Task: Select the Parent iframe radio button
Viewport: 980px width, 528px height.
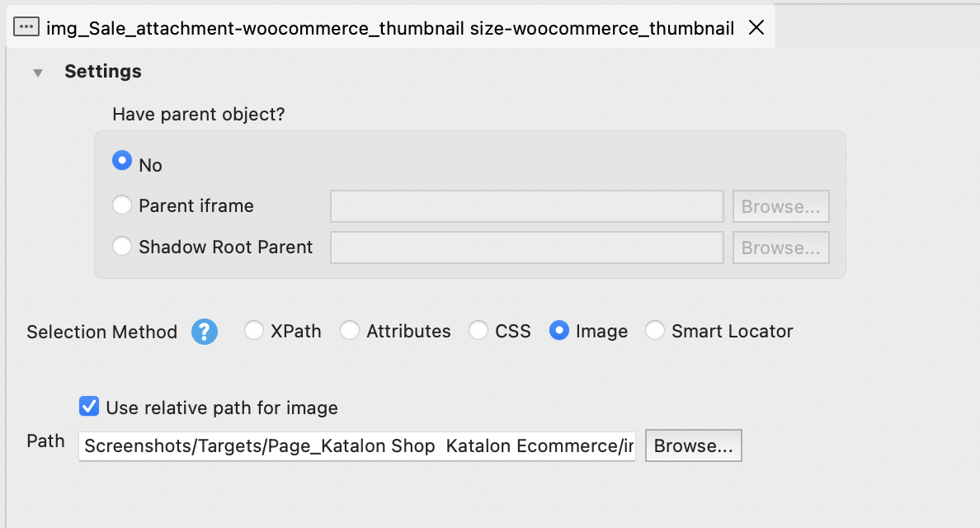Action: tap(122, 205)
